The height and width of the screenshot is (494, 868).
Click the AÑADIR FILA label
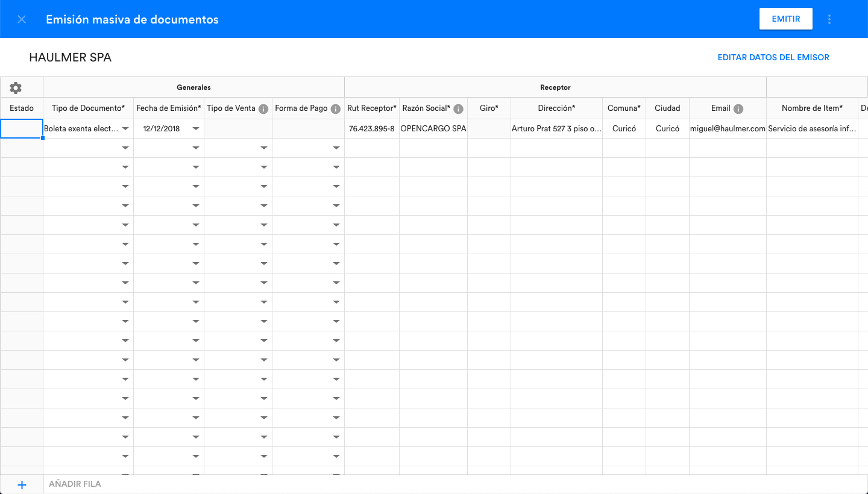pos(75,484)
